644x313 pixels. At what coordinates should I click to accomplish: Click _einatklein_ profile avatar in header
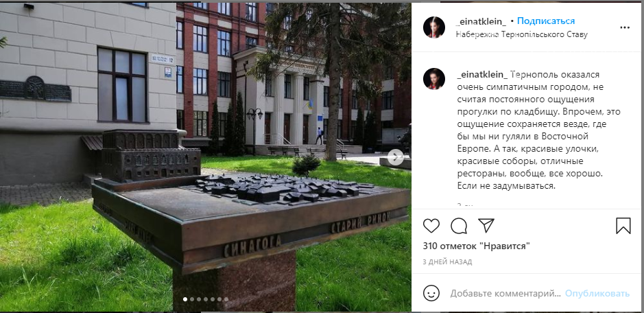[434, 27]
